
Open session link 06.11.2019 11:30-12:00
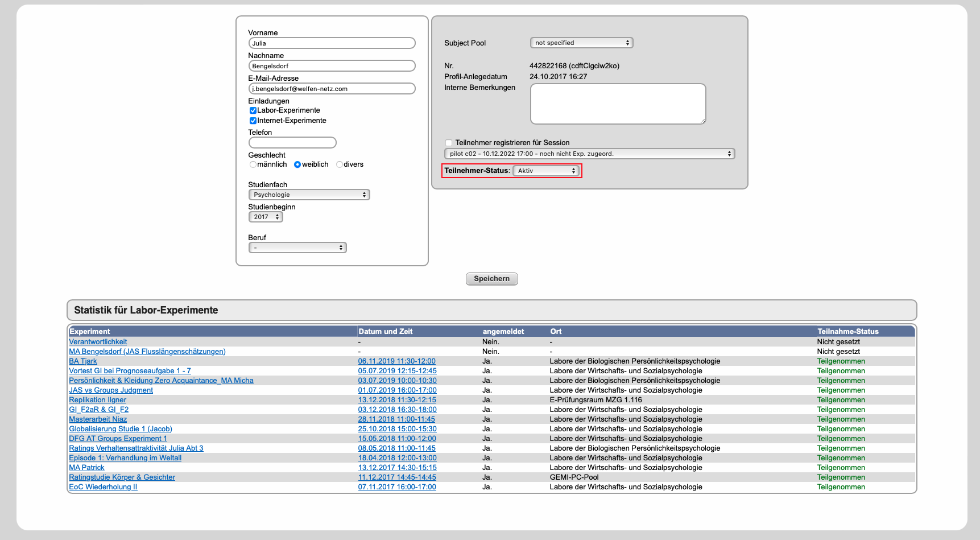pyautogui.click(x=396, y=361)
